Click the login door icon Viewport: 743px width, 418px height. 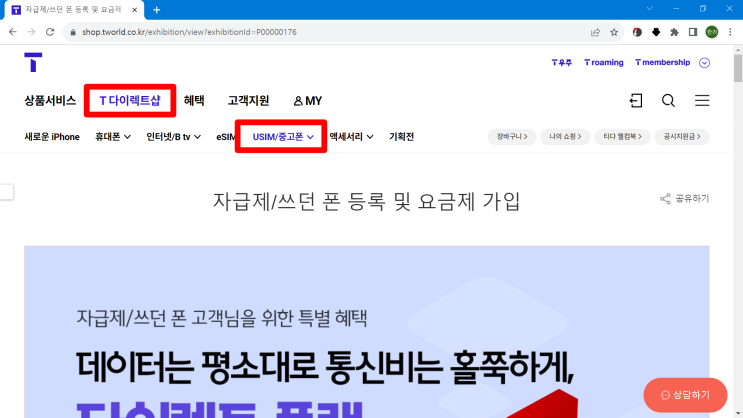(x=636, y=100)
